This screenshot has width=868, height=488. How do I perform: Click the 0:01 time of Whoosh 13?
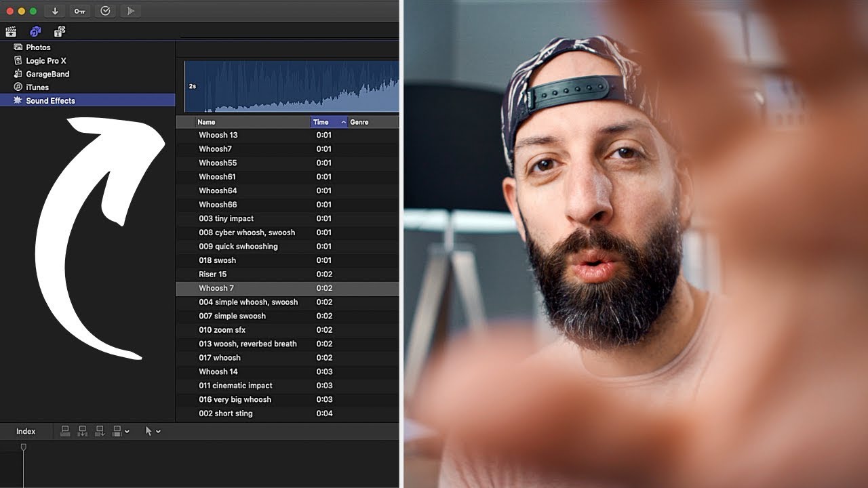324,135
